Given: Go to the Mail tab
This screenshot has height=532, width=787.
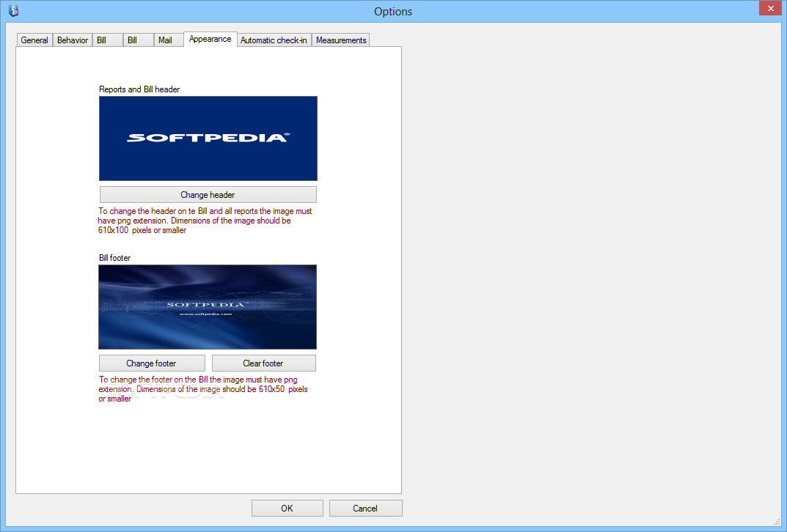Looking at the screenshot, I should (168, 40).
